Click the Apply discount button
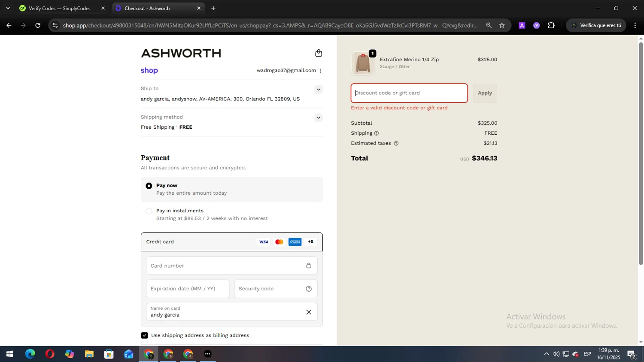644x362 pixels. coord(485,93)
